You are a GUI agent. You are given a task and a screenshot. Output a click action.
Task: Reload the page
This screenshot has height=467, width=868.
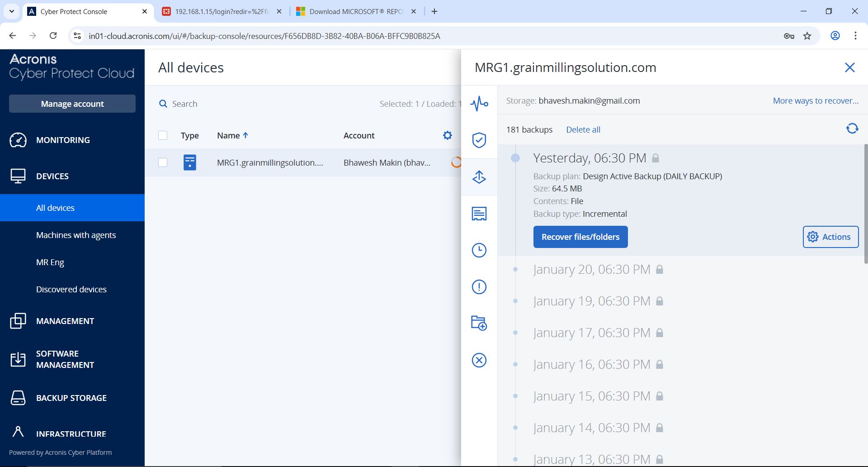53,36
